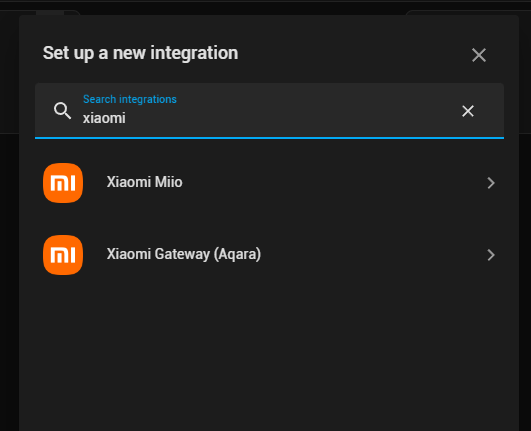Viewport: 531px width, 431px height.
Task: Focus the Search integrations input field
Action: (269, 111)
